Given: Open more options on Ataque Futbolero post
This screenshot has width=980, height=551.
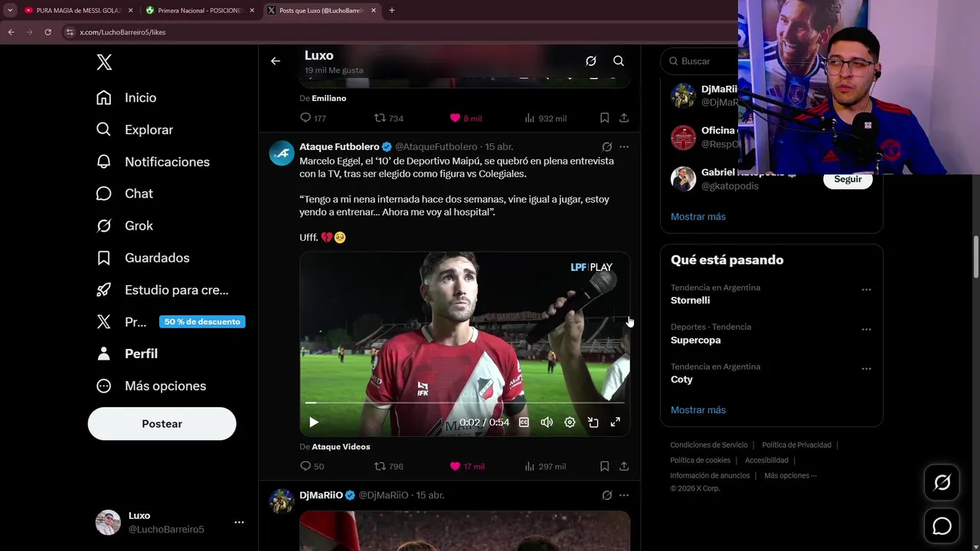Looking at the screenshot, I should click(624, 147).
